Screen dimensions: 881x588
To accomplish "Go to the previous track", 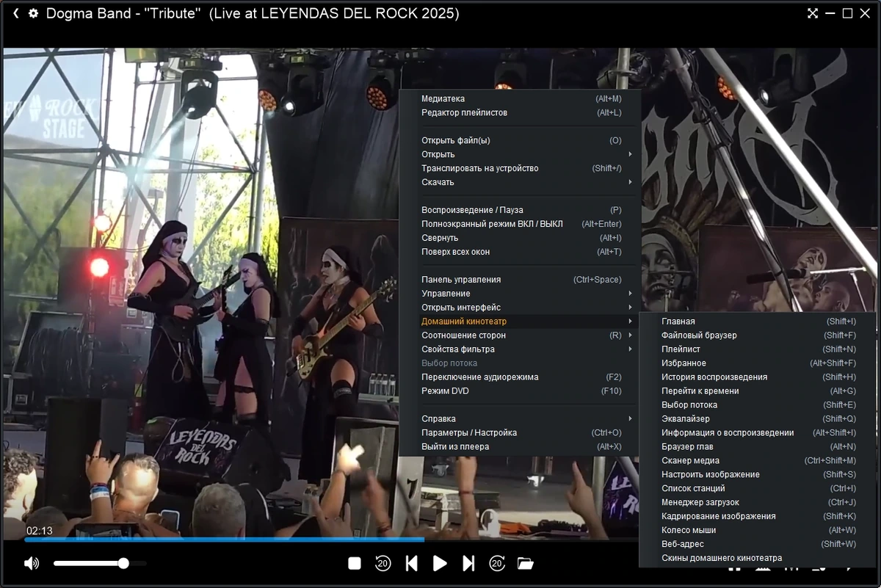I will tap(411, 563).
